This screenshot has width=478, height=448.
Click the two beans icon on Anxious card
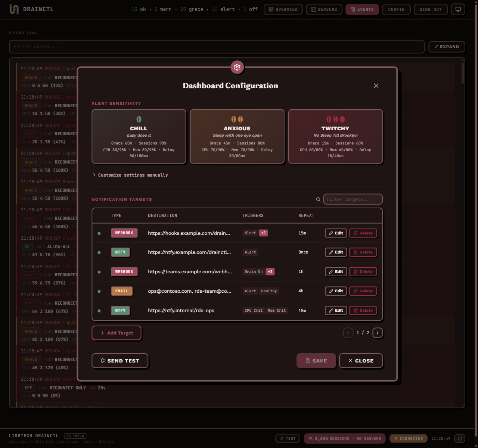point(237,119)
